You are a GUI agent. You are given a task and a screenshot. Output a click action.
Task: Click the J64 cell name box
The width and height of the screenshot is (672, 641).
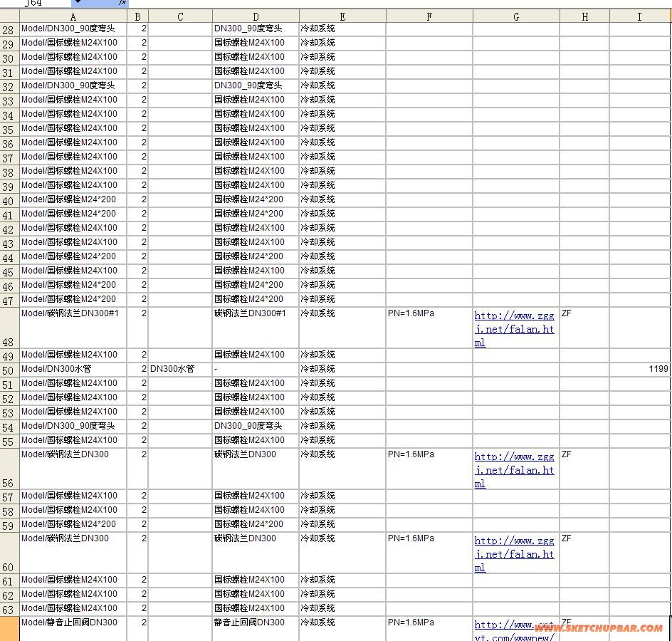click(x=35, y=3)
